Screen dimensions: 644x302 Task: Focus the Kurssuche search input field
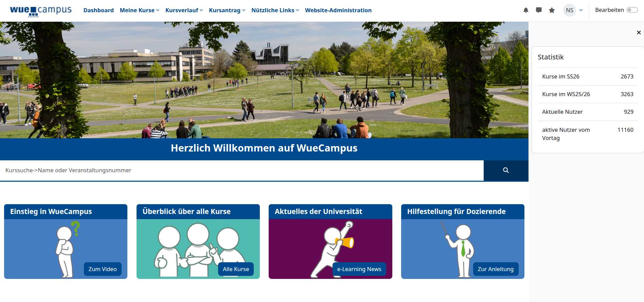tap(242, 170)
